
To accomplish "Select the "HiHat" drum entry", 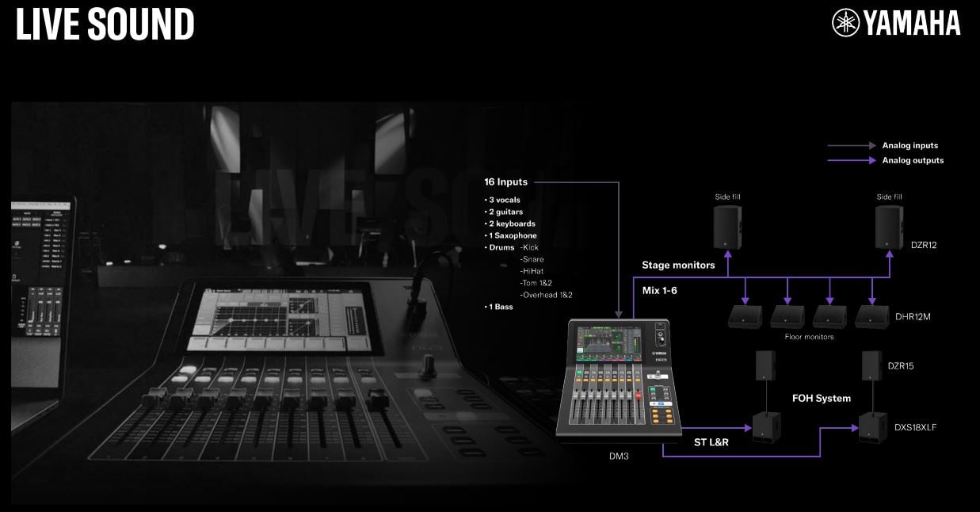I will point(531,271).
